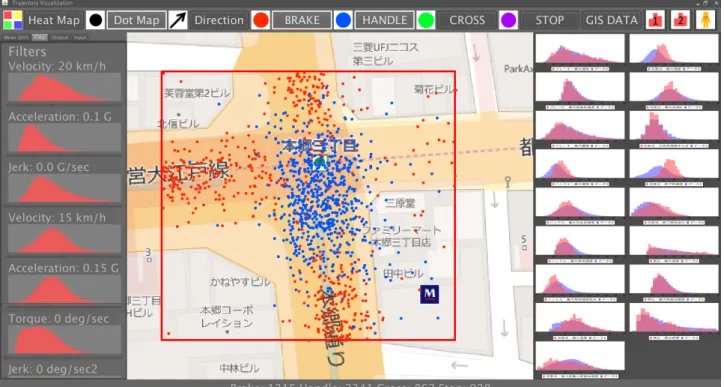Click the four-color Heat Map icon

[12, 20]
